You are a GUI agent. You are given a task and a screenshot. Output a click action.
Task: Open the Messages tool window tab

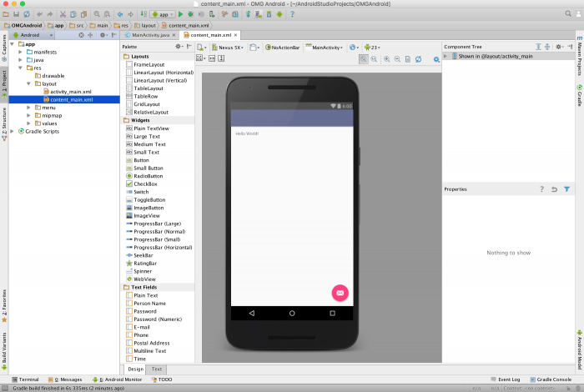point(65,379)
